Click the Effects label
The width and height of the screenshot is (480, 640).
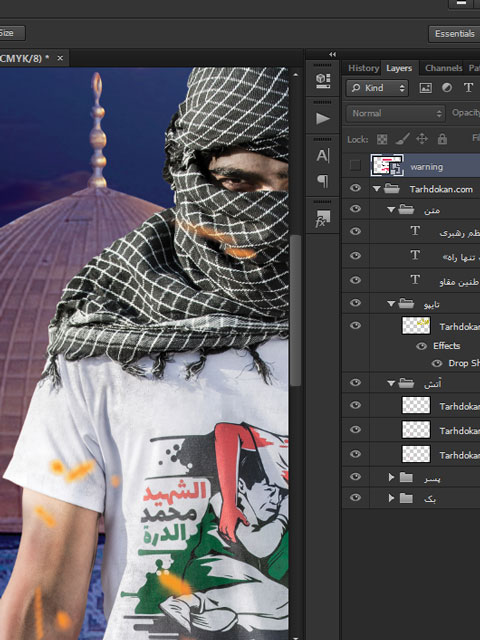click(x=447, y=346)
